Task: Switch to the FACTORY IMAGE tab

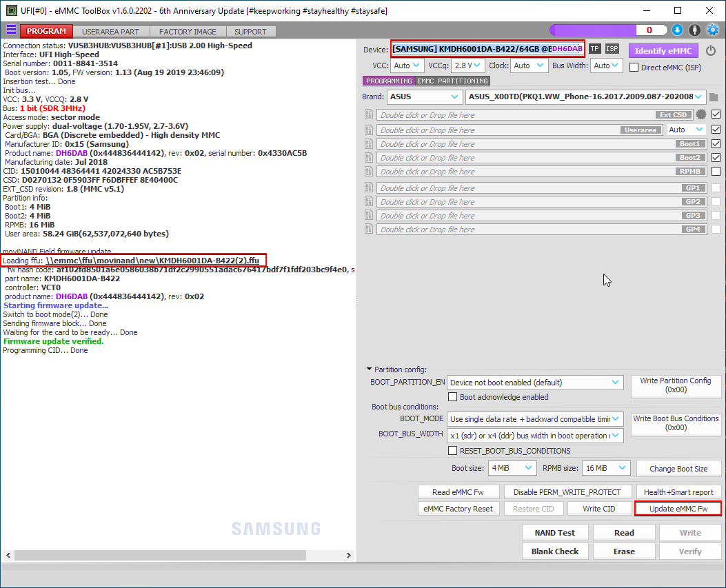Action: pyautogui.click(x=188, y=32)
